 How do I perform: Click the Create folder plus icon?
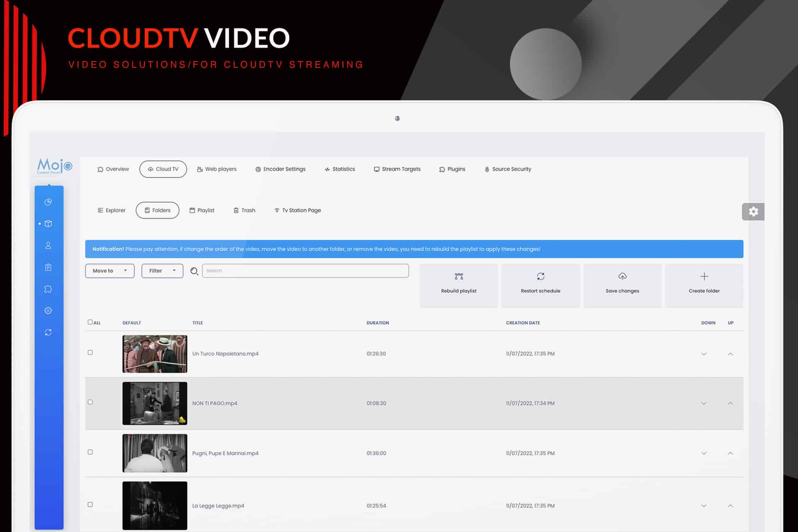(704, 276)
